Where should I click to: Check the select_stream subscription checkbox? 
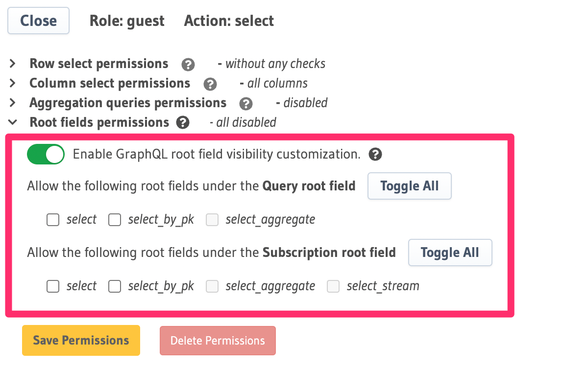pyautogui.click(x=333, y=286)
